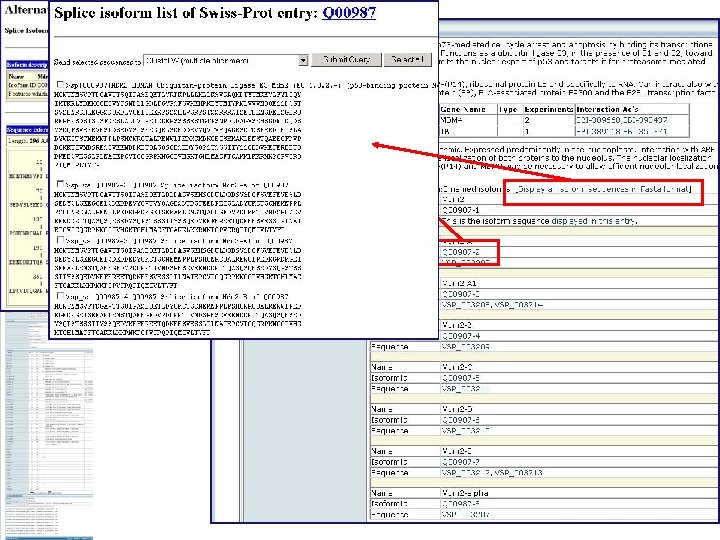This screenshot has width=720, height=540.
Task: Click the Experiments column header
Action: tap(549, 109)
